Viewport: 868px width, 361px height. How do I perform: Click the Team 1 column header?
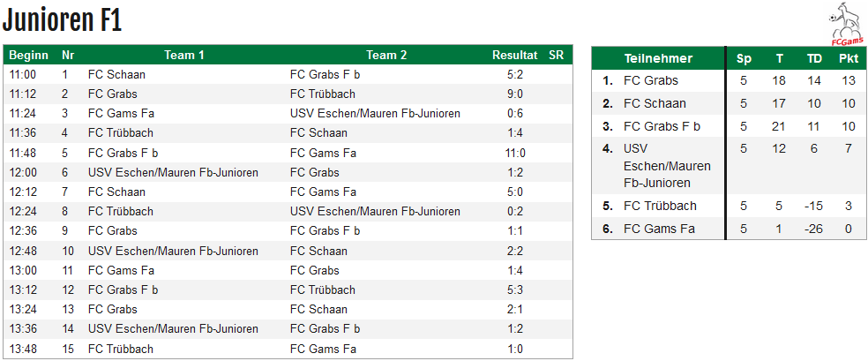[184, 56]
